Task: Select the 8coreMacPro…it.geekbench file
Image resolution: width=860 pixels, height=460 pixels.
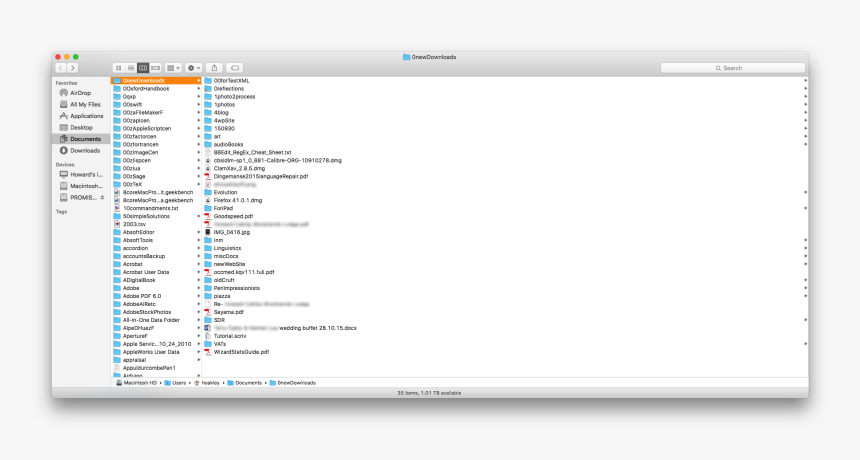Action: pyautogui.click(x=156, y=192)
